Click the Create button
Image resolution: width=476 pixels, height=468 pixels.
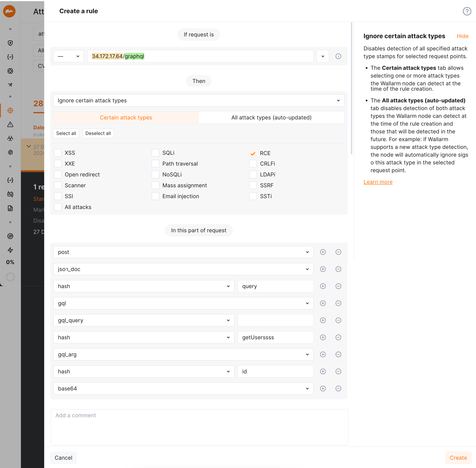tap(458, 458)
